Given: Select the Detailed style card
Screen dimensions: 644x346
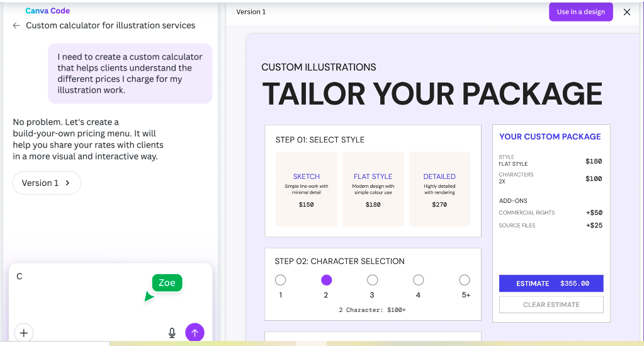Looking at the screenshot, I should coord(439,189).
